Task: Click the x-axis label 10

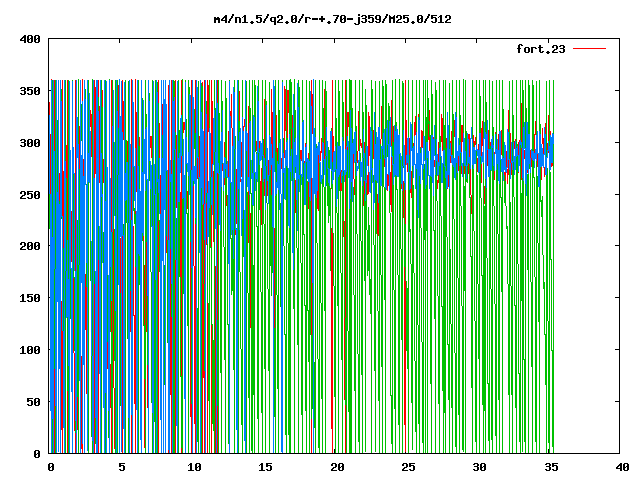Action: tap(194, 467)
